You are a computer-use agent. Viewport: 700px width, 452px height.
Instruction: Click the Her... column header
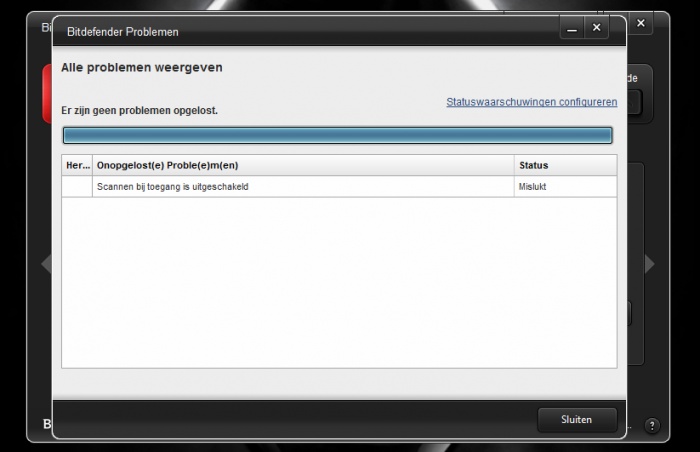[77, 165]
